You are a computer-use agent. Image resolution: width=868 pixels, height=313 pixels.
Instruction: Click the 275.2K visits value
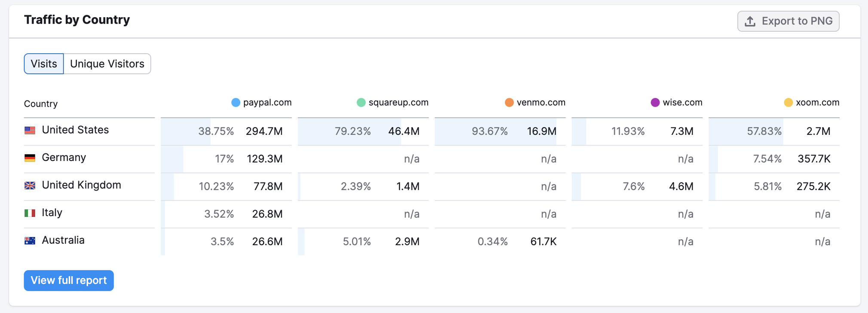point(813,186)
